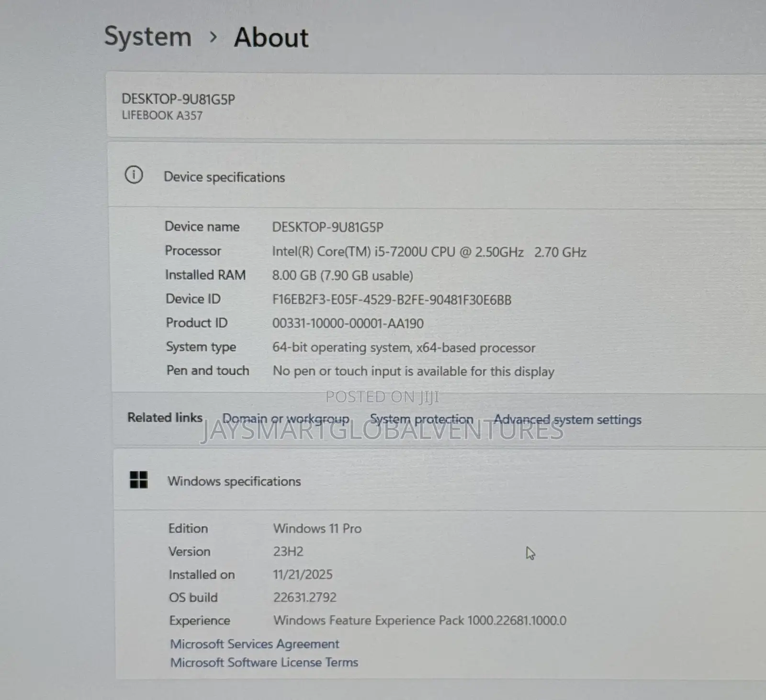The image size is (766, 700).
Task: Click the Installed RAM label
Action: click(205, 275)
